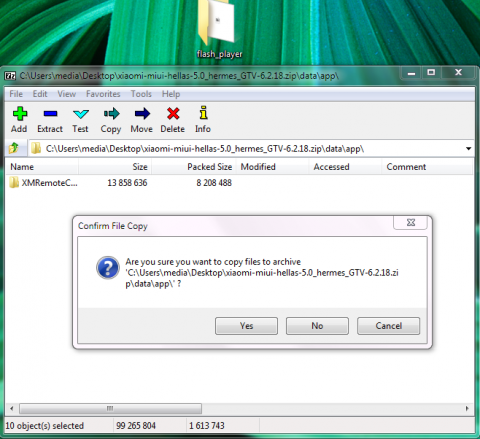This screenshot has width=480, height=439.
Task: Select the XMRemoteC... folder entry
Action: (x=43, y=183)
